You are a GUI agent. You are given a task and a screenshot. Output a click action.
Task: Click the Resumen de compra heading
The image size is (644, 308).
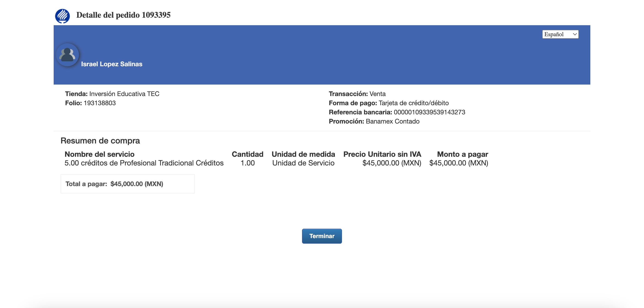[100, 141]
